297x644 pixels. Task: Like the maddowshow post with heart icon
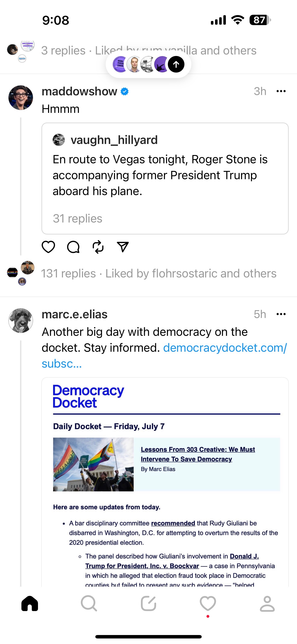coord(48,247)
